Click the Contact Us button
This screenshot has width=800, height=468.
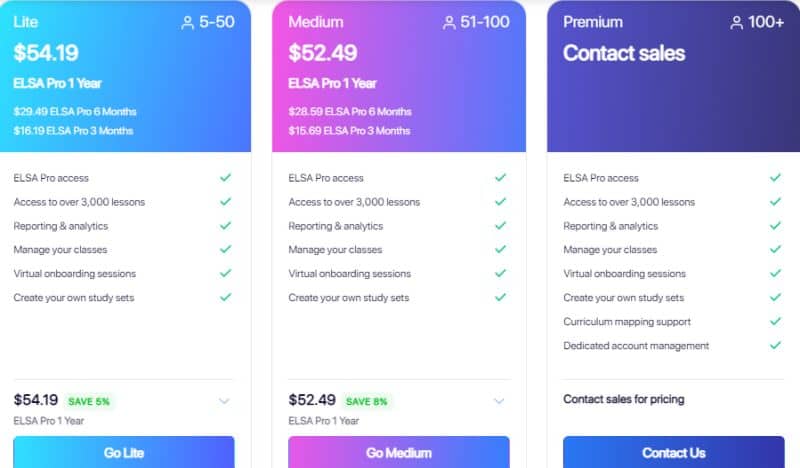coord(673,452)
